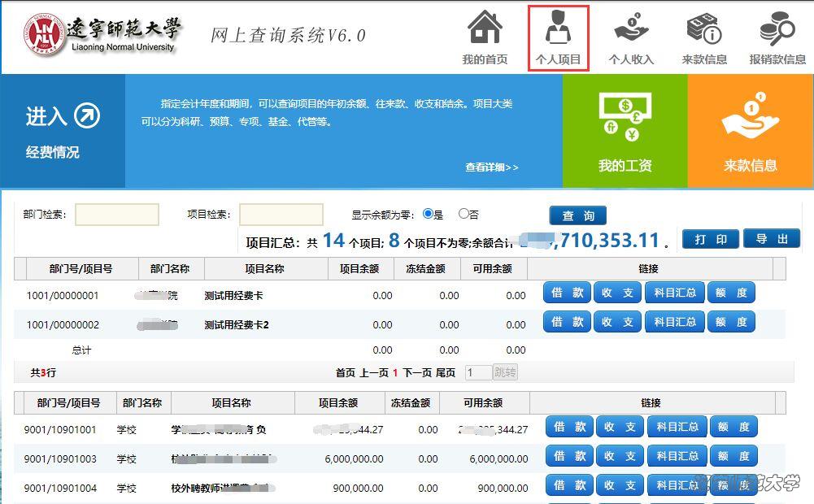This screenshot has width=814, height=504.
Task: Select the 是 radio for zero balance
Action: pyautogui.click(x=428, y=214)
